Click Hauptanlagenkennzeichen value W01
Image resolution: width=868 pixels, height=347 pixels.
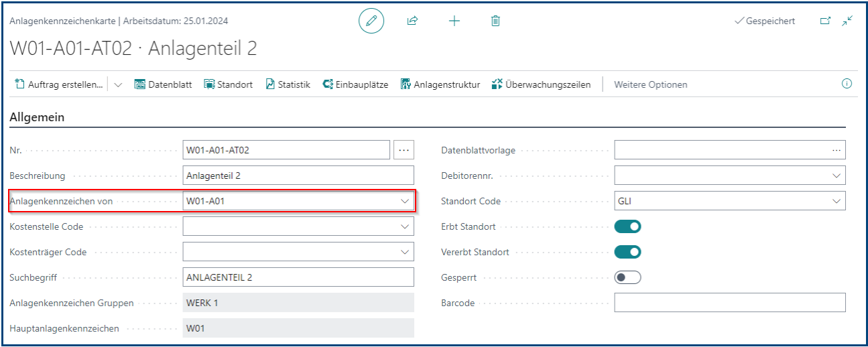tap(298, 328)
